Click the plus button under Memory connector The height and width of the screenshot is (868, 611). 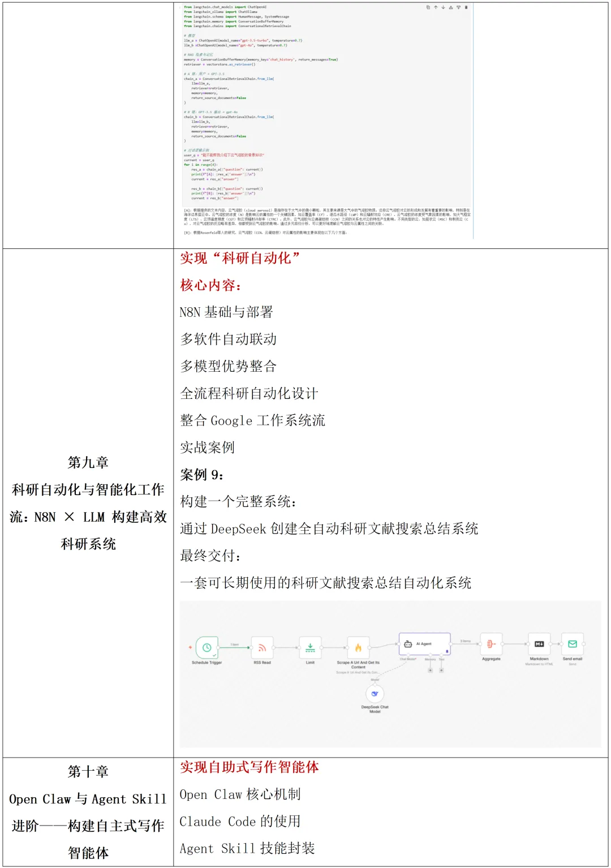pos(431,670)
